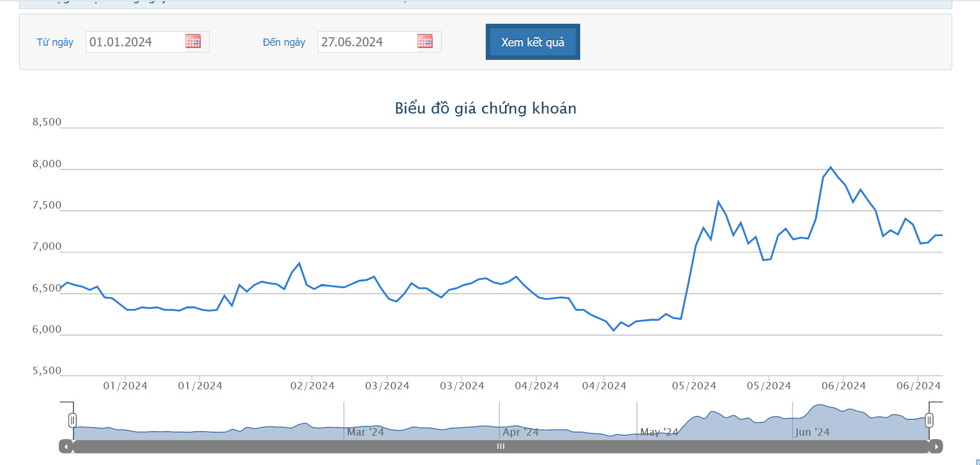Image resolution: width=980 pixels, height=465 pixels.
Task: Click the scrollbar right arrow button
Action: 936,446
